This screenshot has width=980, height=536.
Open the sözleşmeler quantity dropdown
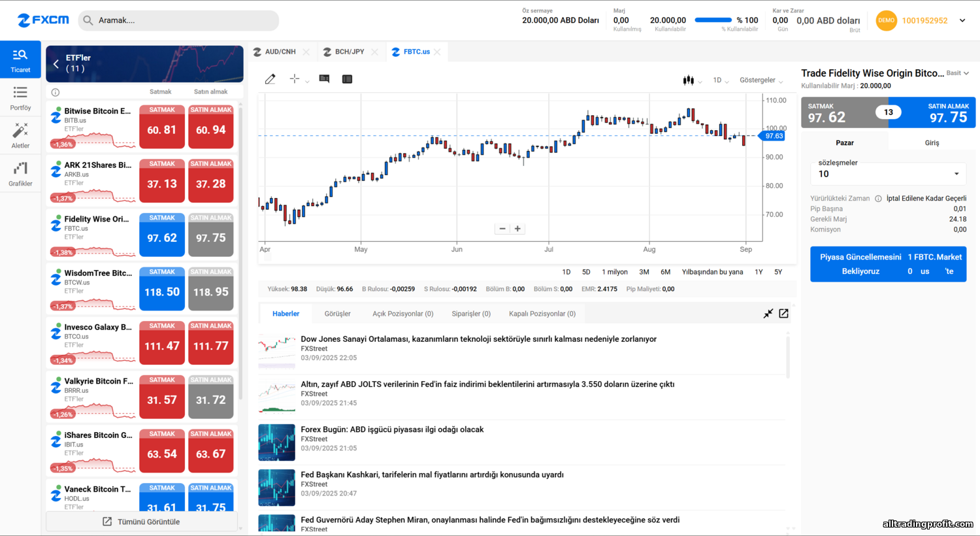click(x=889, y=174)
